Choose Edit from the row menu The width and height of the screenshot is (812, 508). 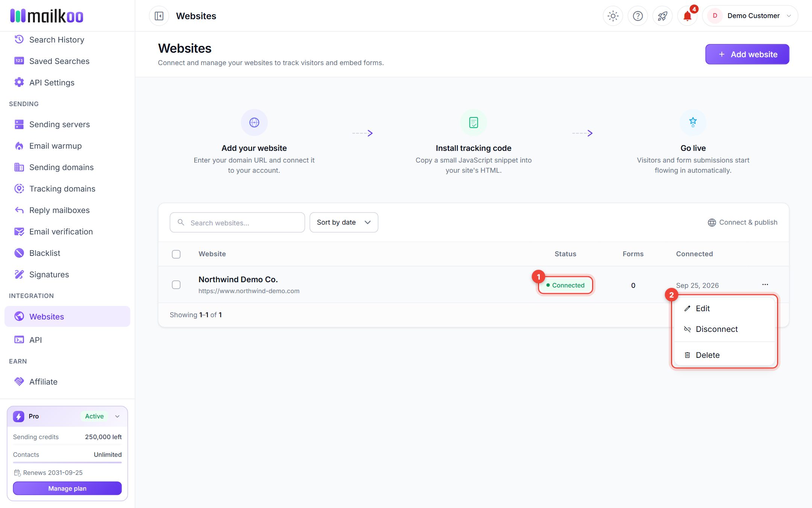(724, 308)
